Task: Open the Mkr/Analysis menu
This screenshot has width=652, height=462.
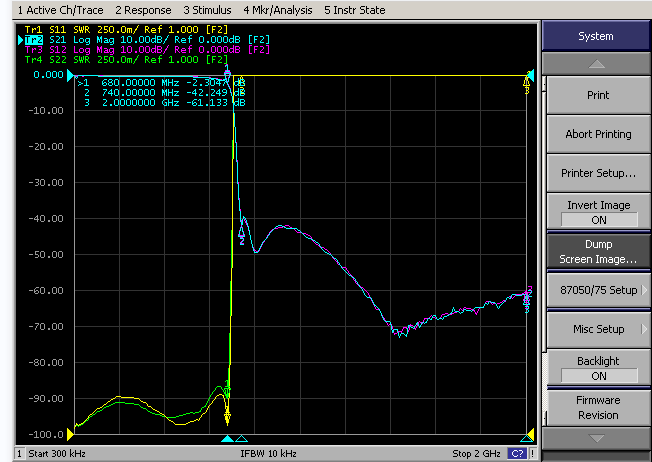Action: (278, 10)
